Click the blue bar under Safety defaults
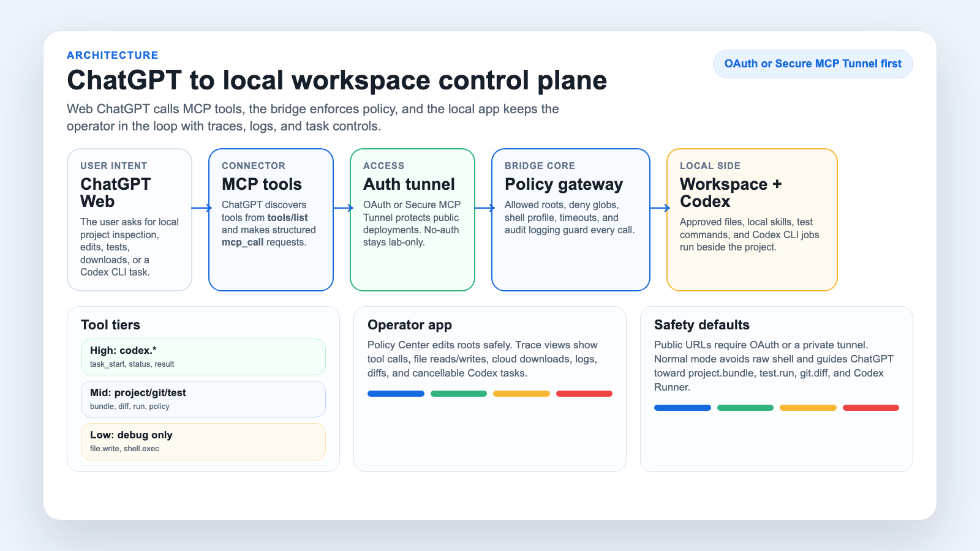 coord(682,408)
